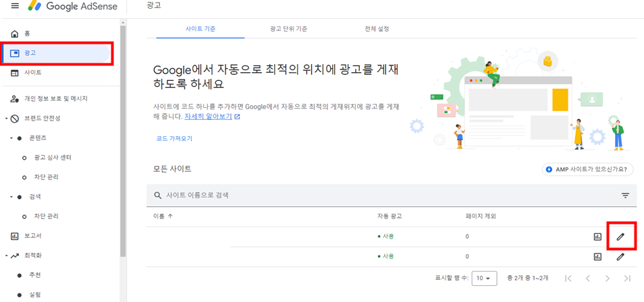This screenshot has width=644, height=302.
Task: Open the table filter icon
Action: (626, 195)
